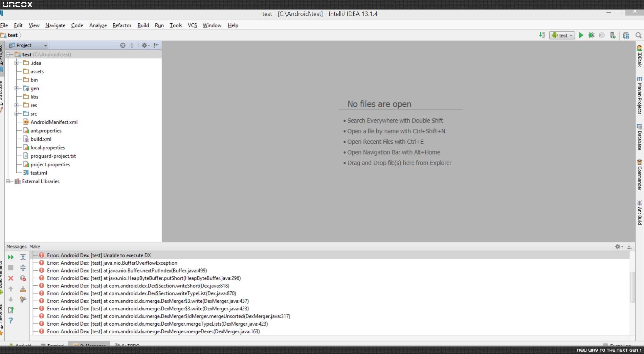
Task: Expand the .idea folder
Action: pyautogui.click(x=16, y=63)
